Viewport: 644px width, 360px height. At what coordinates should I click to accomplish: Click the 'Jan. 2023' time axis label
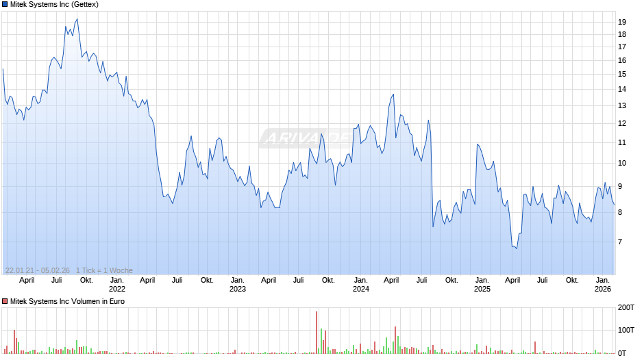click(238, 285)
